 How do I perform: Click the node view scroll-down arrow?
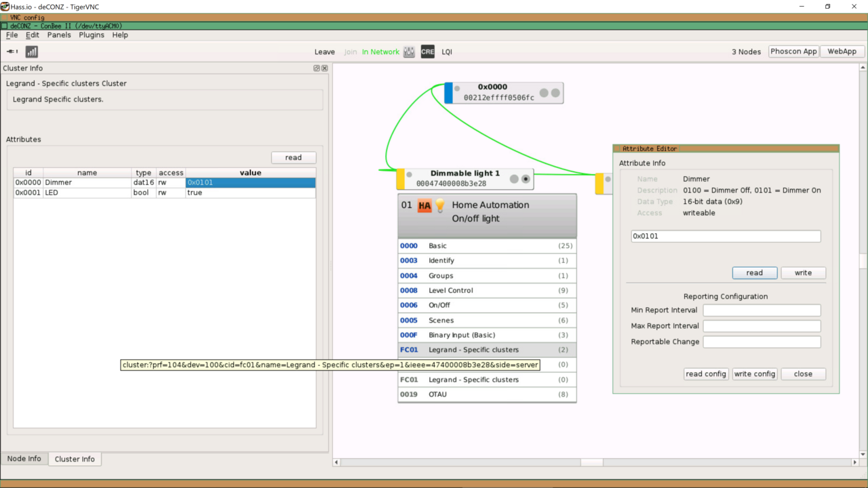(x=863, y=454)
